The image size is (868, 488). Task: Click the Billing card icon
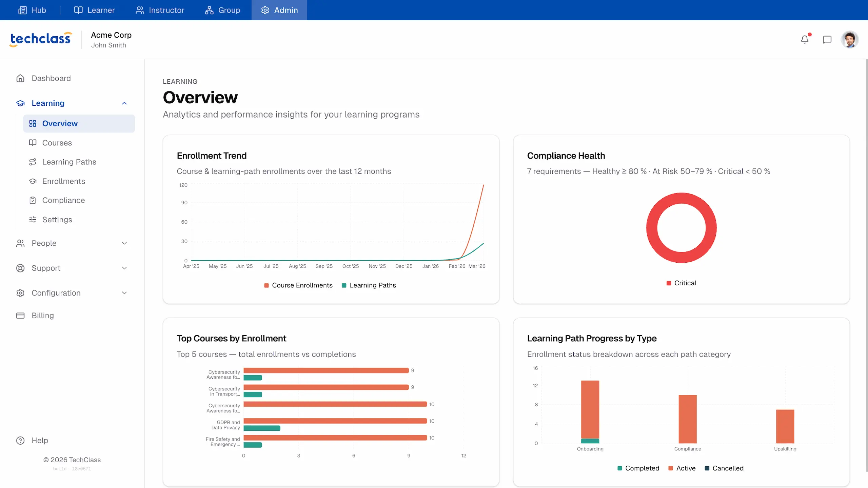coord(20,315)
